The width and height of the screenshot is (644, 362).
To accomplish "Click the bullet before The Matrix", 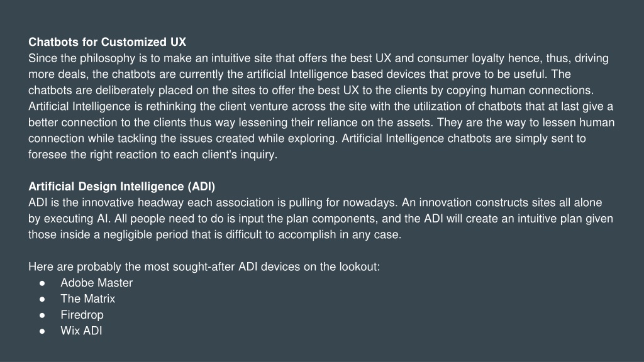I will point(42,299).
